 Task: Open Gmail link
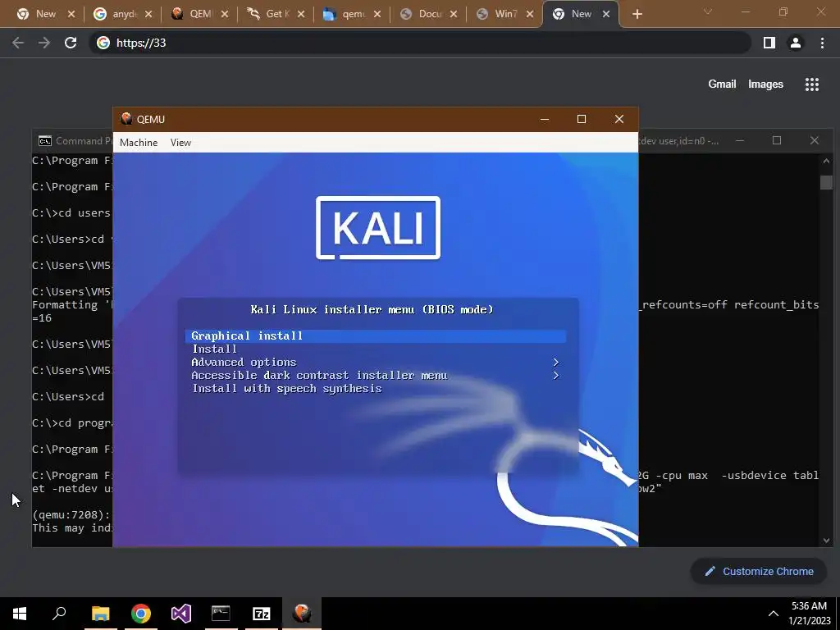click(722, 84)
